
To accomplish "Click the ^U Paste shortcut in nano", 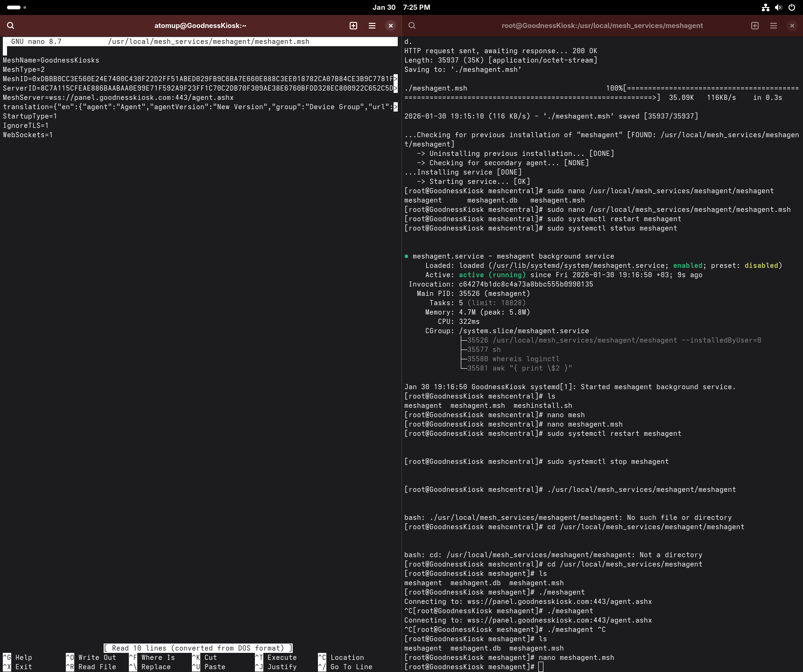I will coord(209,667).
